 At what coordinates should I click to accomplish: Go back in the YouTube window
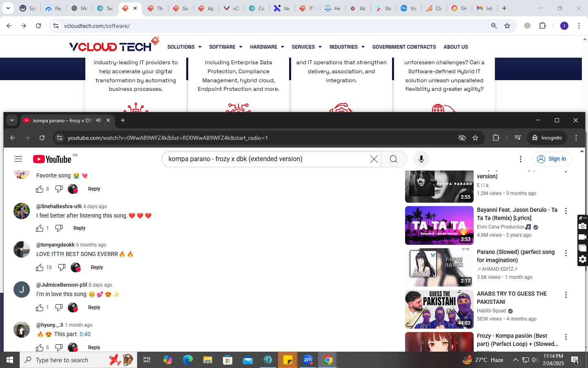(13, 138)
